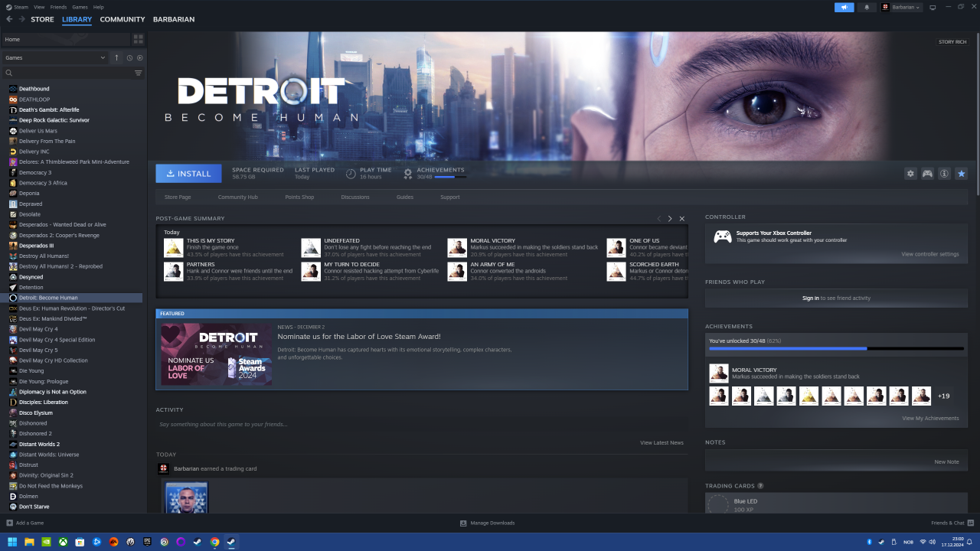Open the Support link
The width and height of the screenshot is (980, 551).
click(450, 197)
